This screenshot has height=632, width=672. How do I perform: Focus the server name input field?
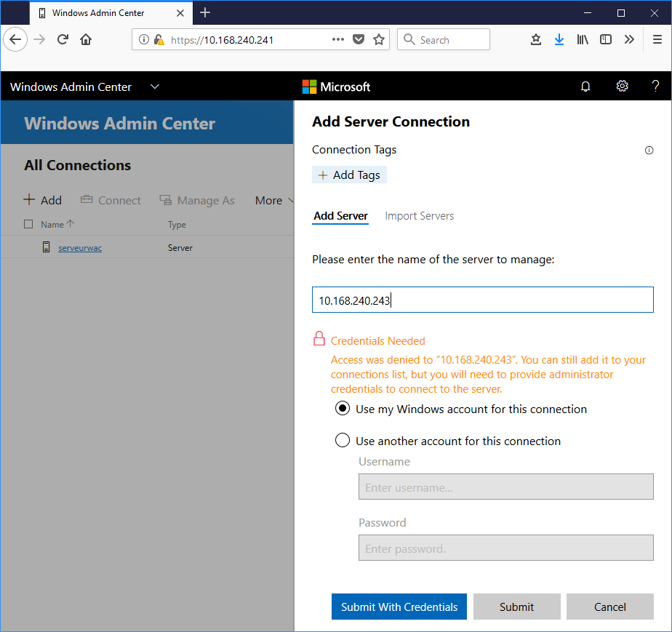coord(483,300)
